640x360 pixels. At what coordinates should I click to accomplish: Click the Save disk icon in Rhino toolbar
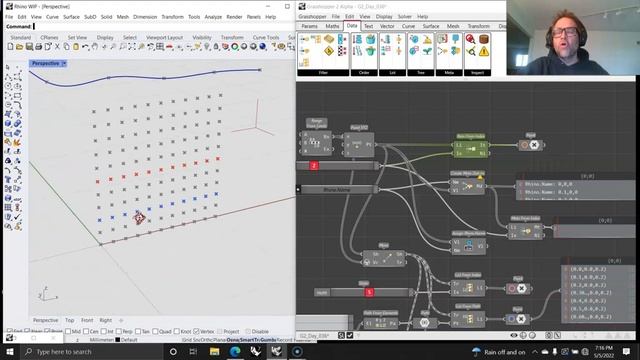pyautogui.click(x=29, y=47)
